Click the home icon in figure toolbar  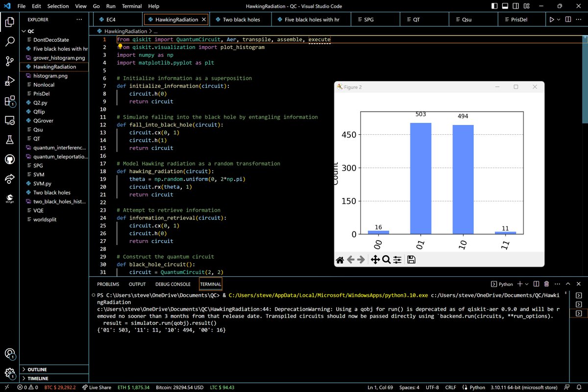click(x=340, y=260)
